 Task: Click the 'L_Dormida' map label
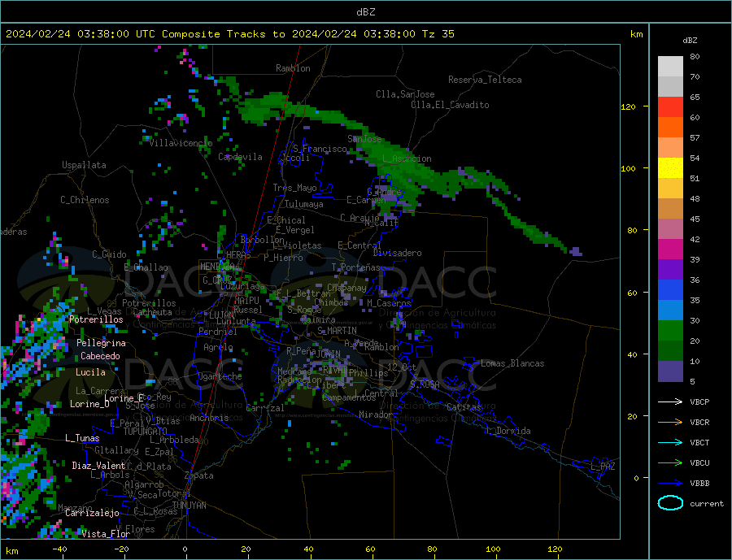pyautogui.click(x=509, y=431)
